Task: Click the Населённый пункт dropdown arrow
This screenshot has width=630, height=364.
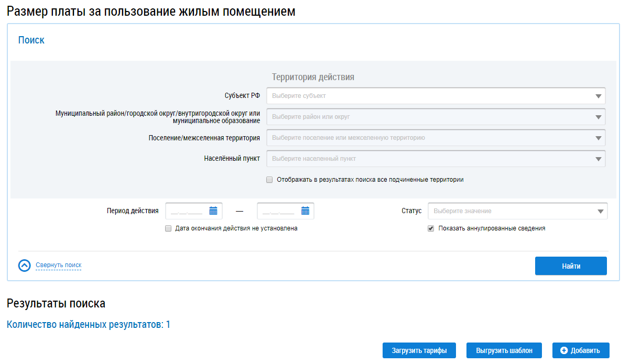Action: point(598,159)
